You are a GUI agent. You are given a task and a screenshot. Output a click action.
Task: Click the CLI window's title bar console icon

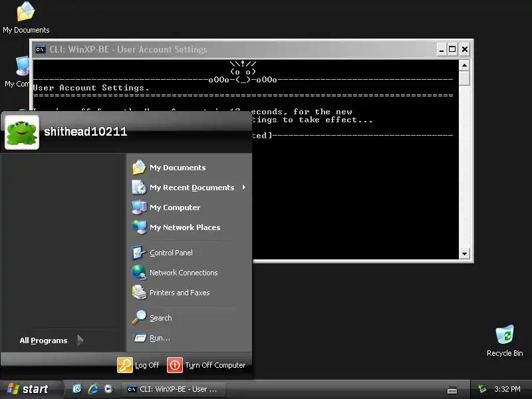point(40,49)
